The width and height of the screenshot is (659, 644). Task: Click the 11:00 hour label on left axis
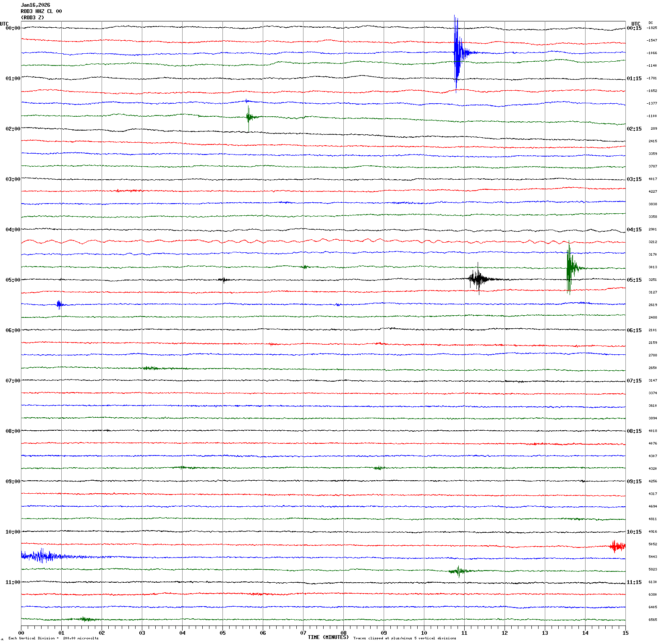pyautogui.click(x=13, y=582)
